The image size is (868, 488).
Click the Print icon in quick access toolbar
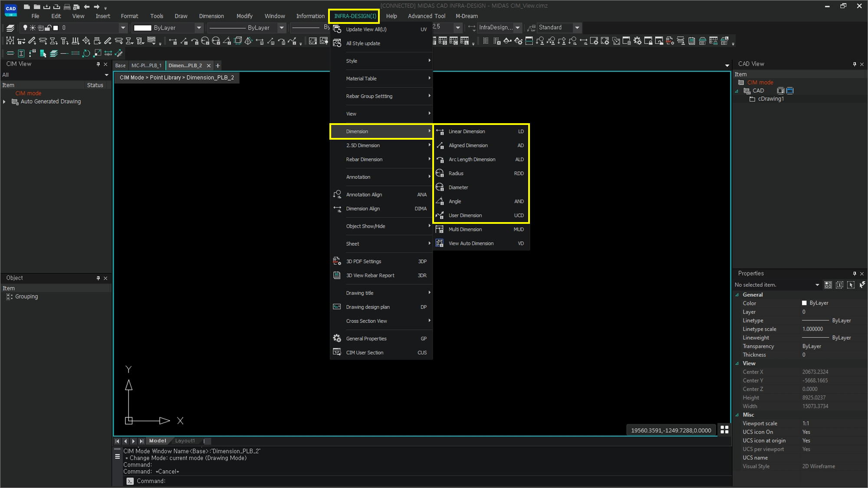tap(67, 7)
